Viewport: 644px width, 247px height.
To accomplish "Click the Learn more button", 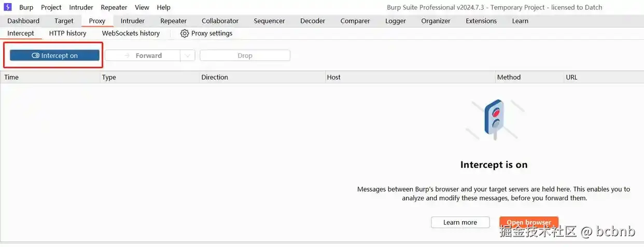I will click(460, 222).
